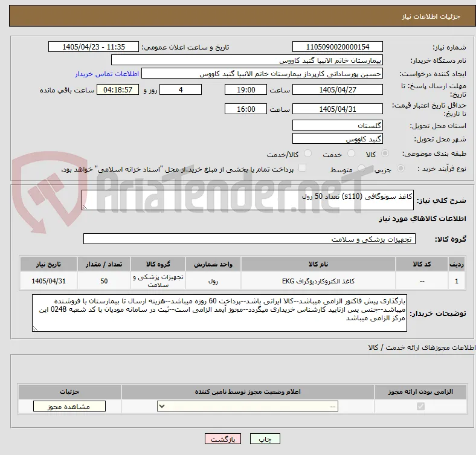The image size is (476, 455).
Task: Click the delivery city field گنبد کاووس
Action: [337, 138]
